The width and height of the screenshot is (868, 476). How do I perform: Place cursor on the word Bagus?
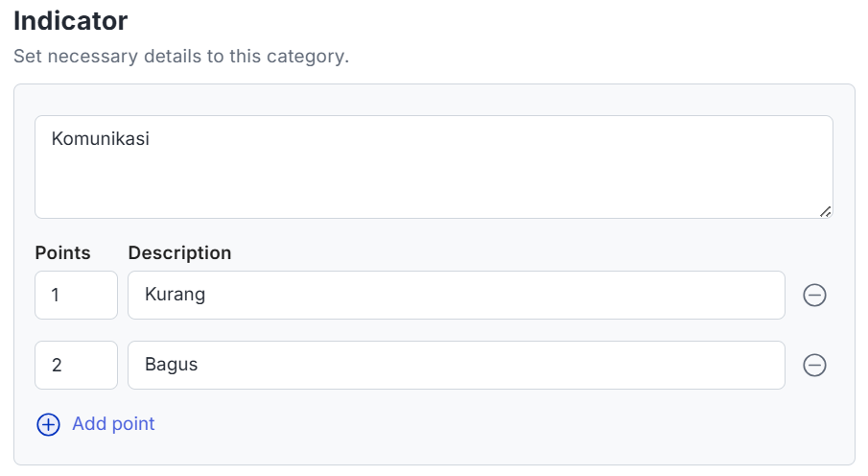(171, 366)
